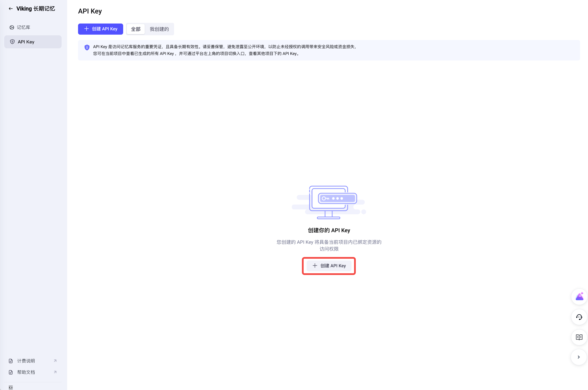Screen dimensions: 588x390
Task: Open the 帮助文档 link
Action: coord(26,372)
